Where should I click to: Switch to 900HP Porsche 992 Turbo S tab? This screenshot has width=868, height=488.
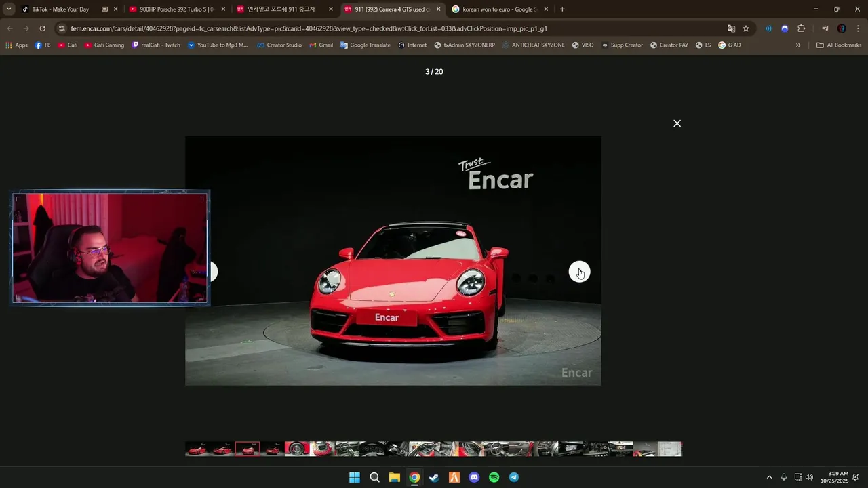pyautogui.click(x=176, y=9)
